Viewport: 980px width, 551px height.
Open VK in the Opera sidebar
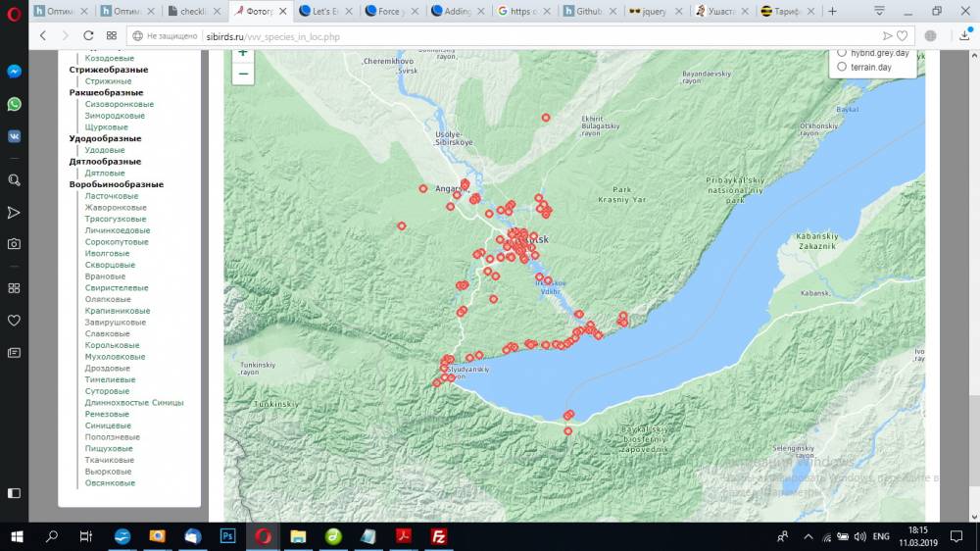click(x=14, y=136)
